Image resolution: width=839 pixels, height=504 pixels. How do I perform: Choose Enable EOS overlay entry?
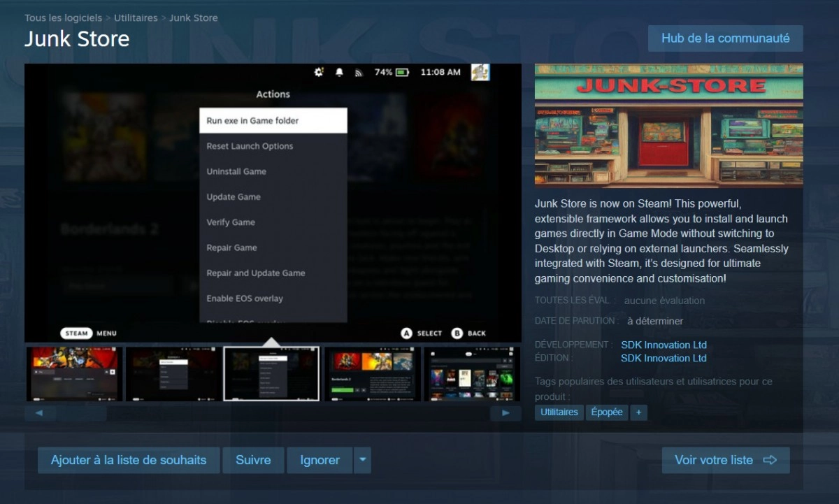point(273,298)
